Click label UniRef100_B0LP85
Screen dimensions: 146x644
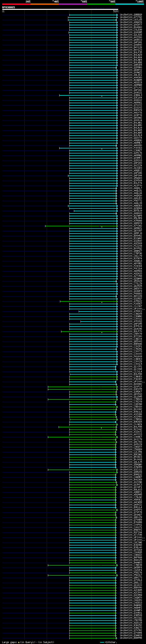[x=131, y=427]
